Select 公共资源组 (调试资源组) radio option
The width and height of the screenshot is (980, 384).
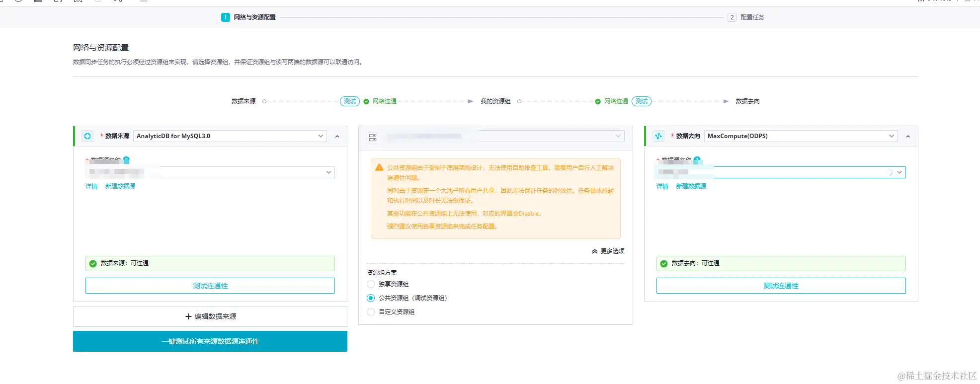[x=371, y=298]
